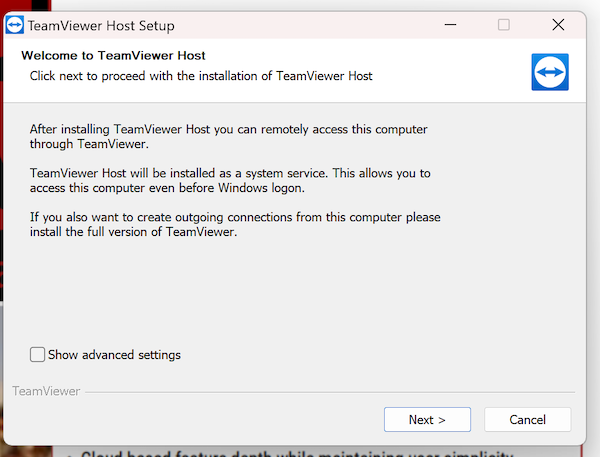
Task: Click the disabled maximize button
Action: pyautogui.click(x=504, y=25)
